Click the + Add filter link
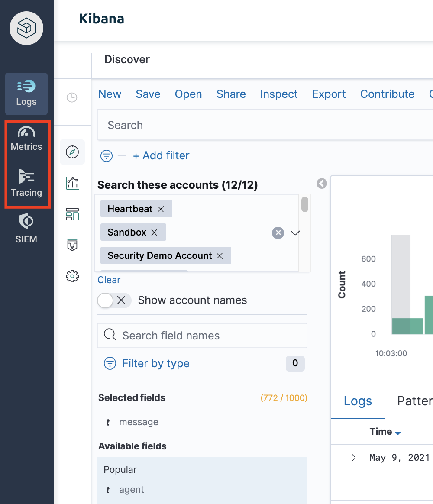This screenshot has width=433, height=504. 162,156
